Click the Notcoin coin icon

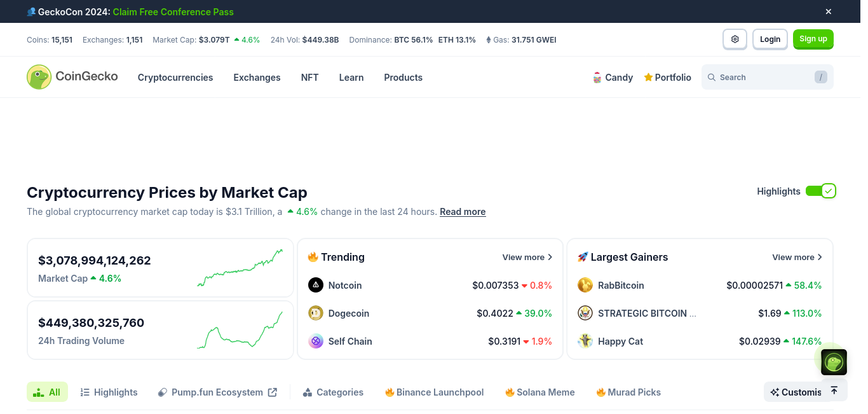pyautogui.click(x=316, y=285)
